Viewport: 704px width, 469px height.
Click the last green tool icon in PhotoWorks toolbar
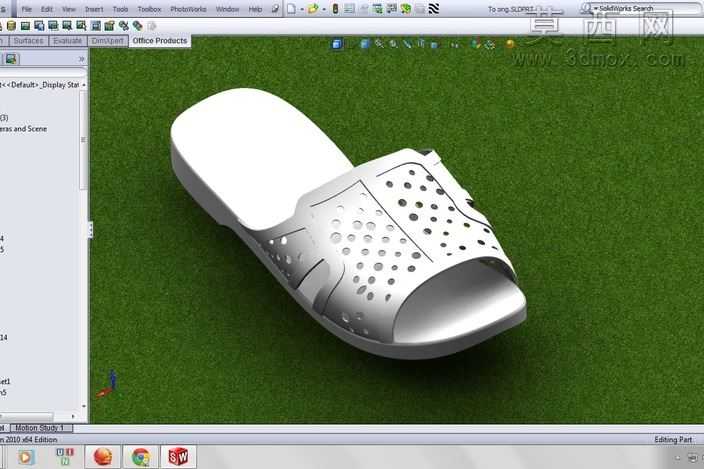coord(137,26)
